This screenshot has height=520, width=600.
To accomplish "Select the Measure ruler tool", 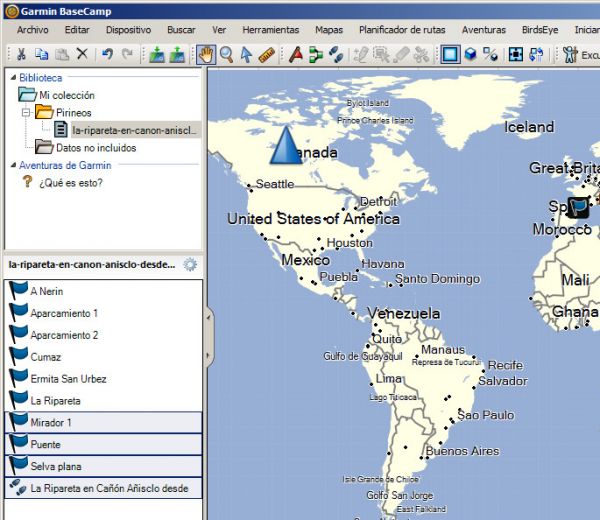I will tap(266, 55).
